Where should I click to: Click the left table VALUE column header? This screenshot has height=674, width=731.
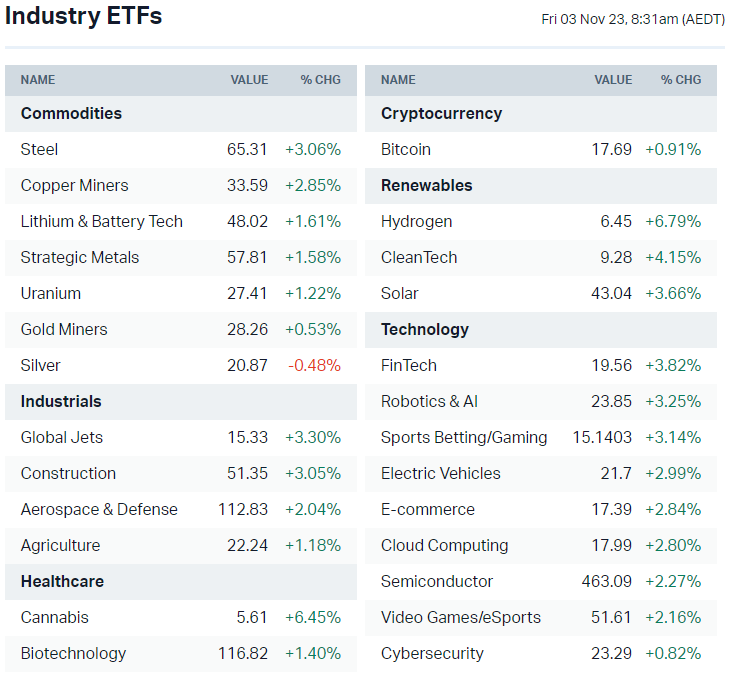249,80
